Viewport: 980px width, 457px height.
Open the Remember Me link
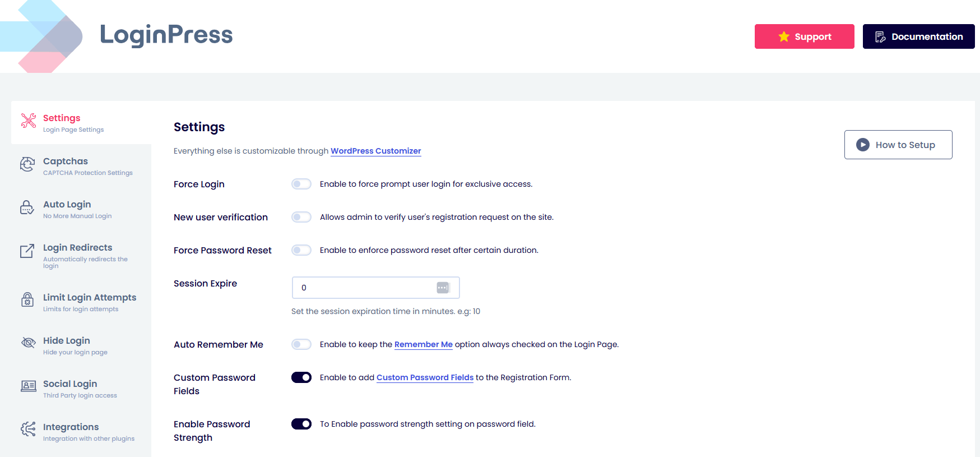424,344
